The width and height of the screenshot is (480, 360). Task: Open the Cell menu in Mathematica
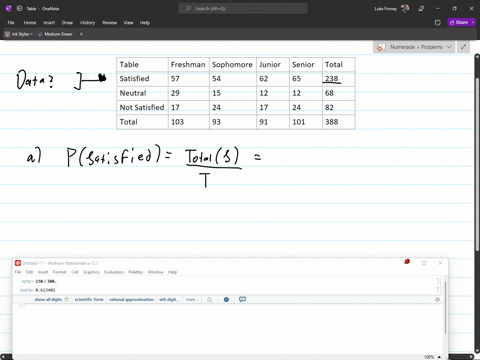point(75,272)
